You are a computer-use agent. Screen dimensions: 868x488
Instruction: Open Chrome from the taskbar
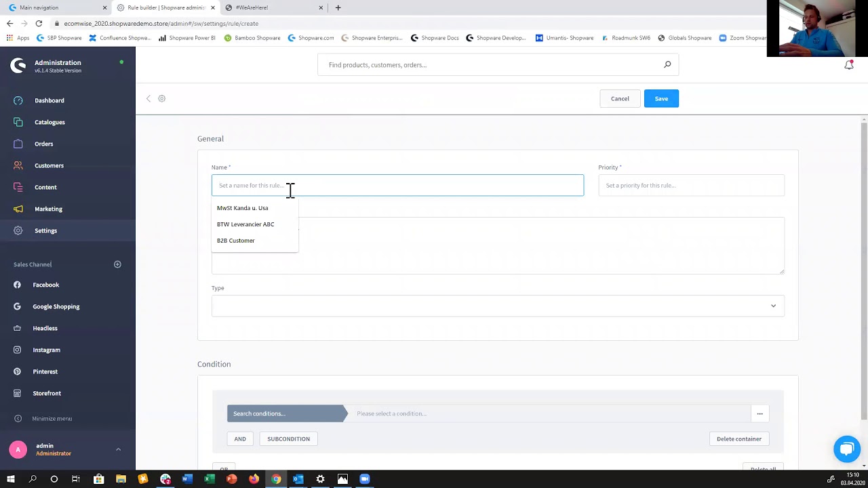tap(276, 479)
